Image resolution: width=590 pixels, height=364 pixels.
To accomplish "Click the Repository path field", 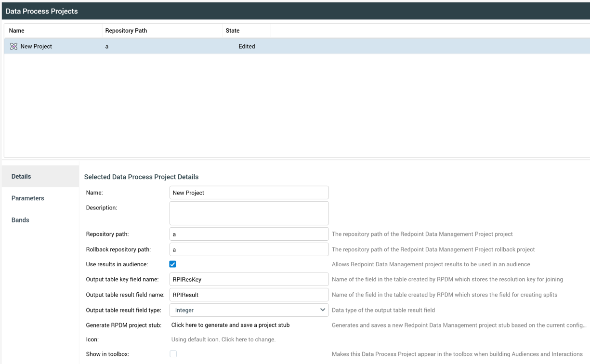I will point(249,234).
